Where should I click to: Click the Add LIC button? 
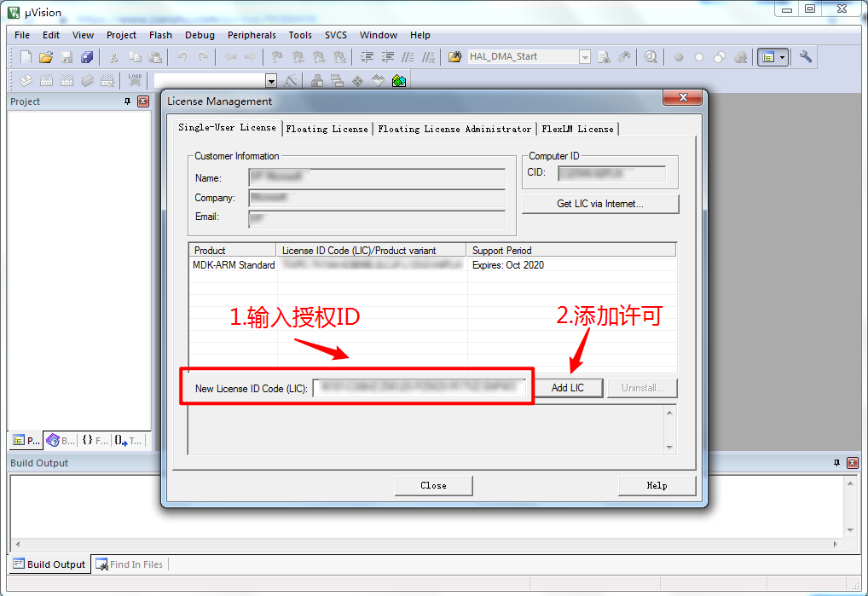click(x=568, y=388)
